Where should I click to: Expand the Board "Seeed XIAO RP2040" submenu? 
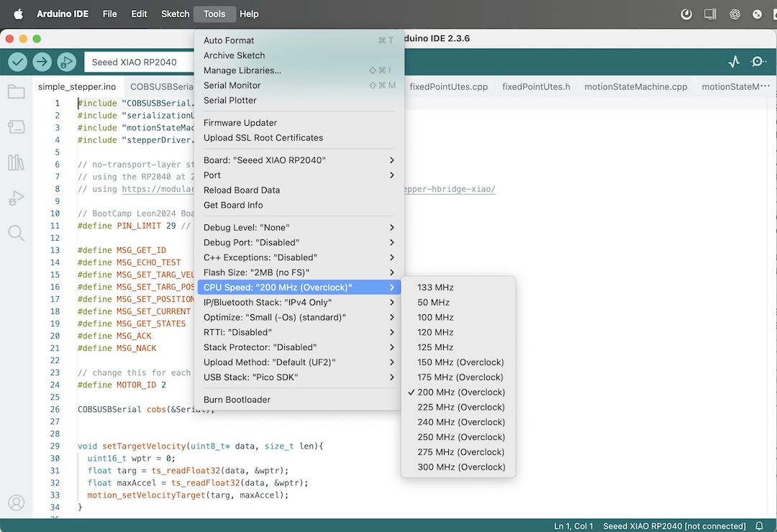pyautogui.click(x=299, y=160)
